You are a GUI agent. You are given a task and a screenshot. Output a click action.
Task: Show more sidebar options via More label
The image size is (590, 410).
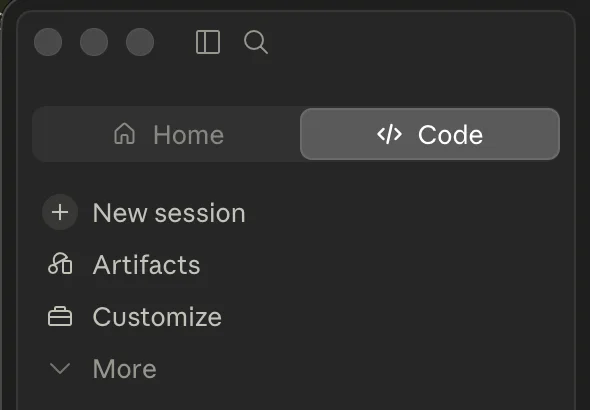(125, 369)
